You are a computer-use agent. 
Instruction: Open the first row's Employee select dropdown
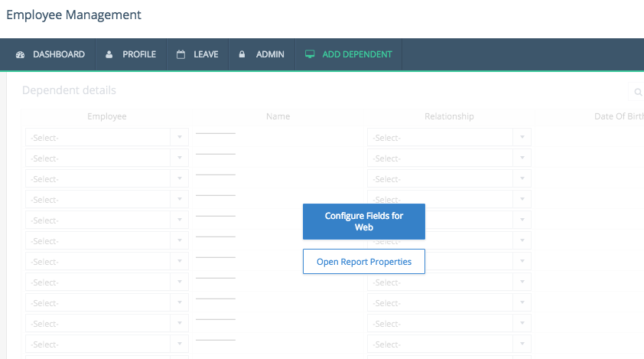[107, 137]
